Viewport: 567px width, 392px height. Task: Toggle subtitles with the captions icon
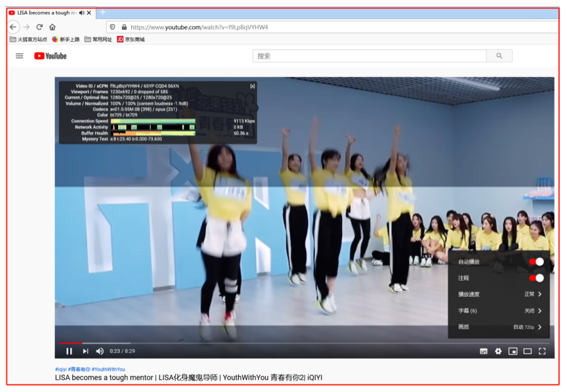pyautogui.click(x=484, y=351)
